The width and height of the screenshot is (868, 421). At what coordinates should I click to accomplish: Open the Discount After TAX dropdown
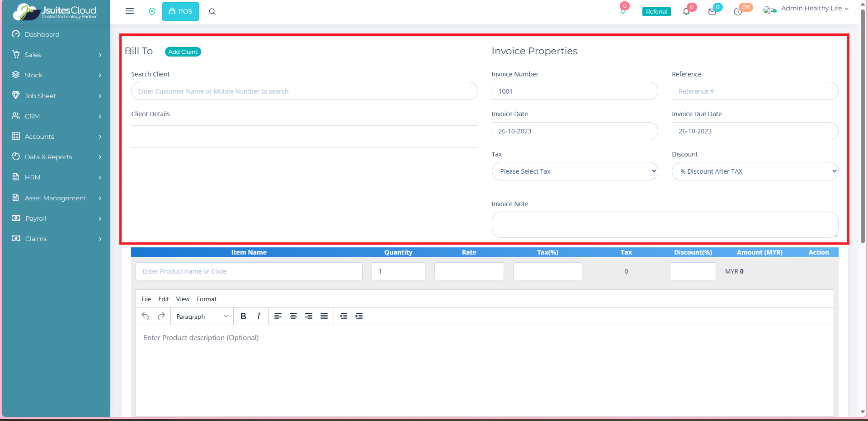755,171
